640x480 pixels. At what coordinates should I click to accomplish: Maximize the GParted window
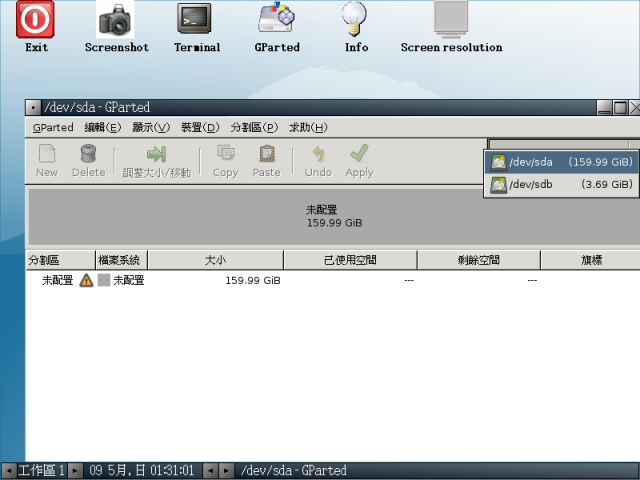pyautogui.click(x=620, y=108)
